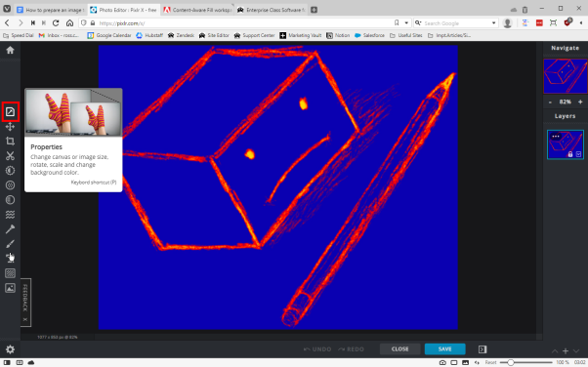This screenshot has width=588, height=367.
Task: Open Pixlr home screen
Action: (10, 50)
